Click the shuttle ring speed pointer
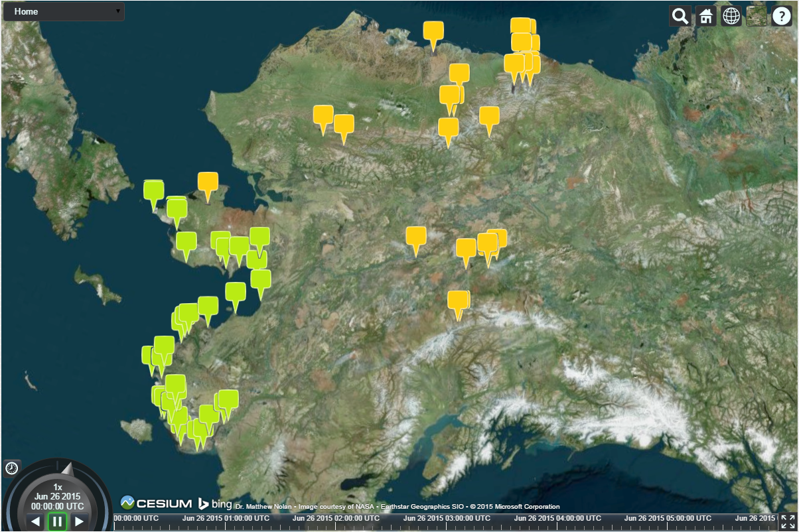 [66, 468]
